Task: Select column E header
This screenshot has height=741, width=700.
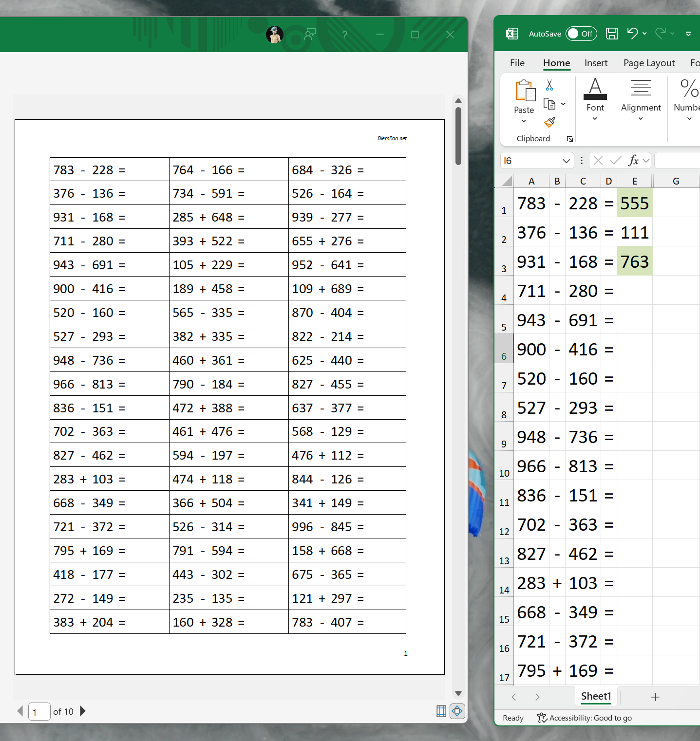Action: [x=635, y=182]
